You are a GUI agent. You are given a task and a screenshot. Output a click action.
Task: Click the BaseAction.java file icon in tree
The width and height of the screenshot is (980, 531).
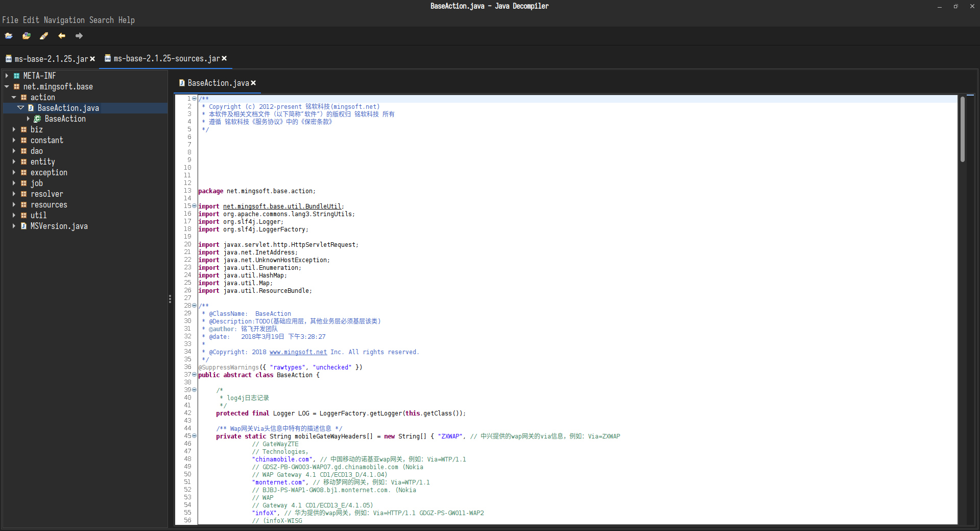tap(31, 108)
